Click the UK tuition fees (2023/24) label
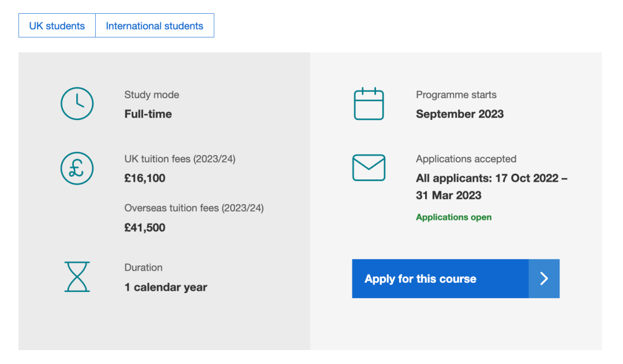This screenshot has width=623, height=364. point(180,159)
